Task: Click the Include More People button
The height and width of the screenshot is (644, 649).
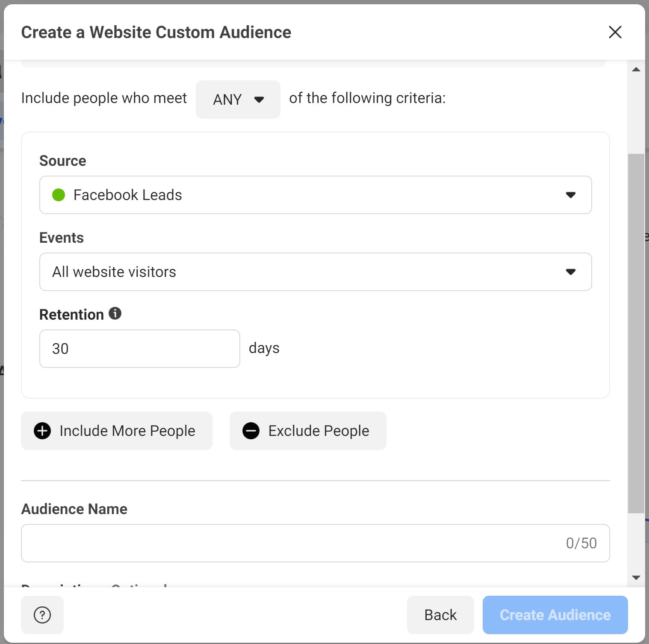Action: pyautogui.click(x=117, y=431)
